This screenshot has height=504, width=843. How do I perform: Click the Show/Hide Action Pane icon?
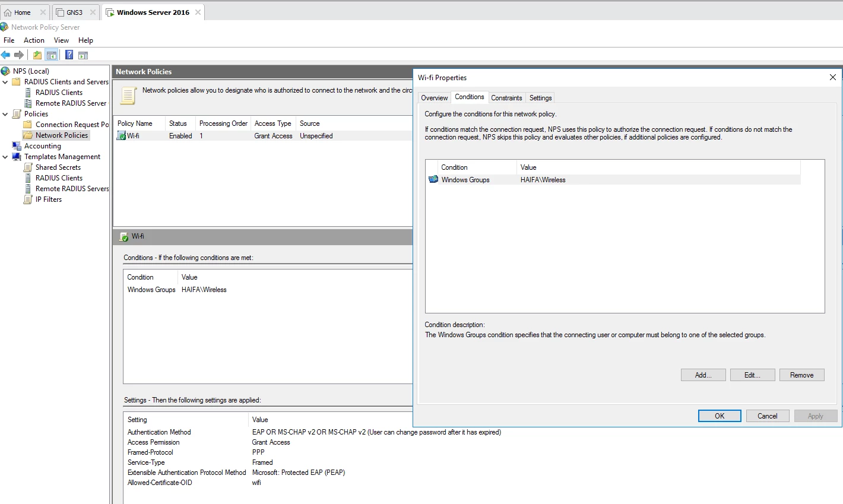(83, 55)
